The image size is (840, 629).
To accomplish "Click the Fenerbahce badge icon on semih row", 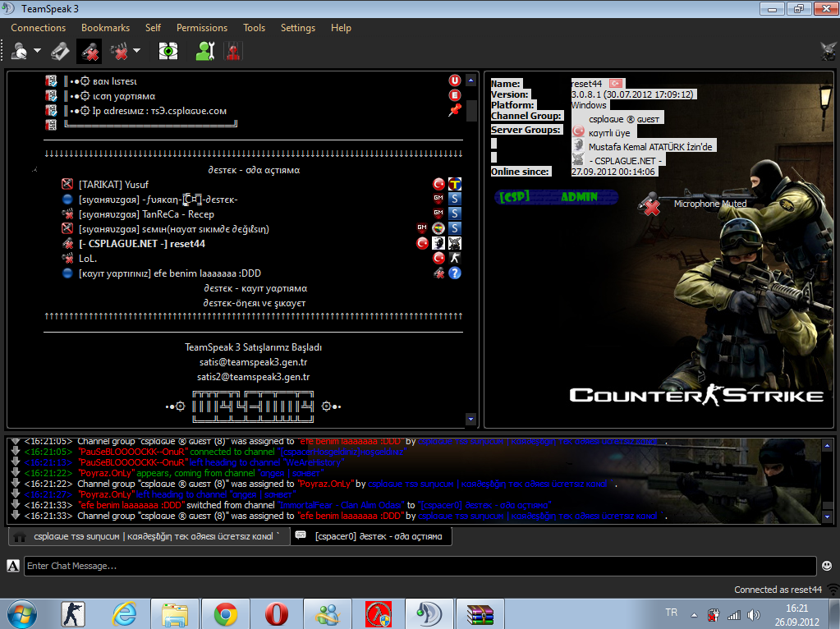I will [x=438, y=228].
